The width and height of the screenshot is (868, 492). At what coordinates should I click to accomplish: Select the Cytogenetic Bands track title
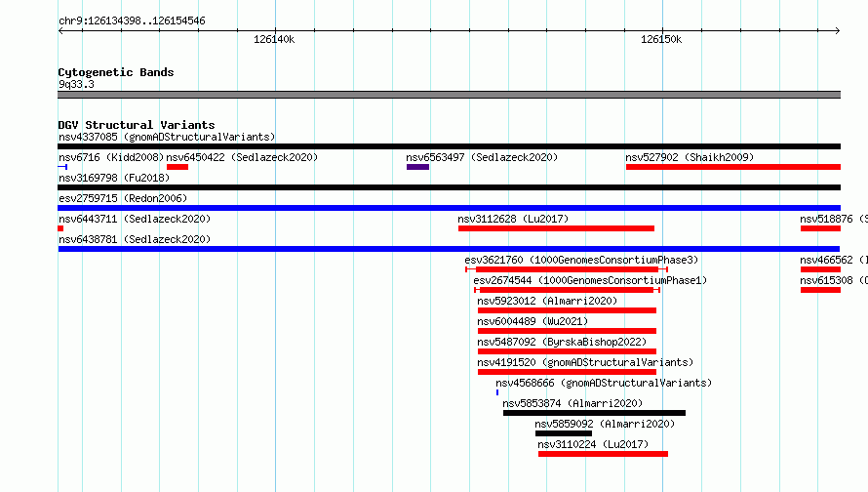coord(116,72)
